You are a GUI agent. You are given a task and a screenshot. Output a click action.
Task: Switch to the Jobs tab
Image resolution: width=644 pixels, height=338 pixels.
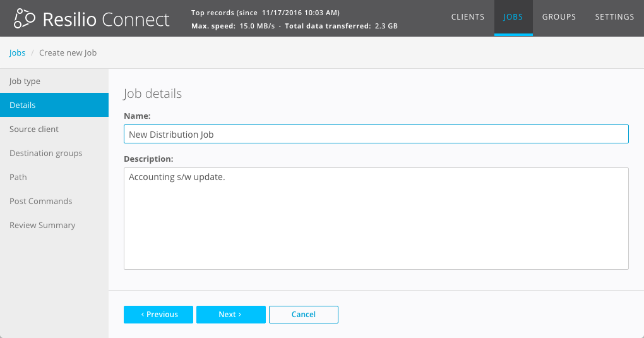(x=513, y=17)
